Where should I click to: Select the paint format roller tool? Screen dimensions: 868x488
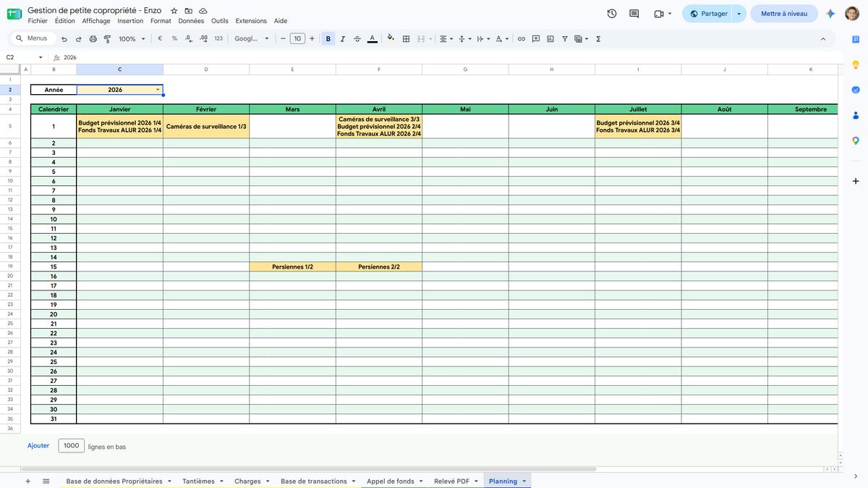pos(108,39)
